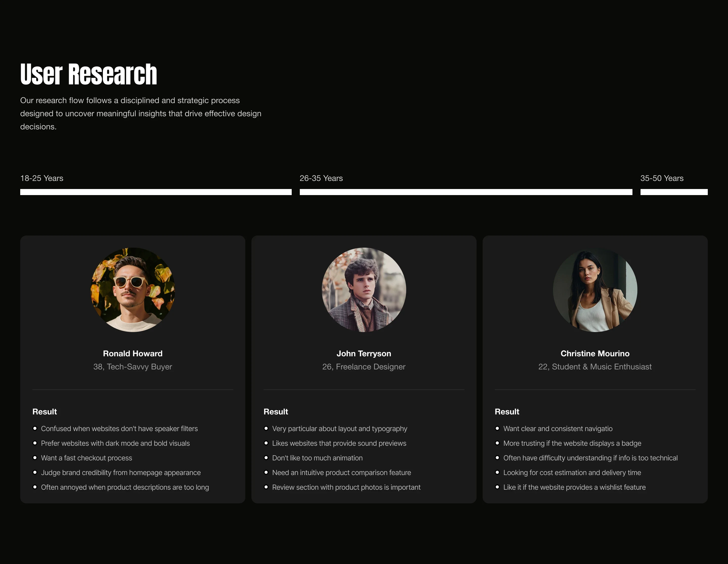Select the 35-50 Years label

coord(662,178)
